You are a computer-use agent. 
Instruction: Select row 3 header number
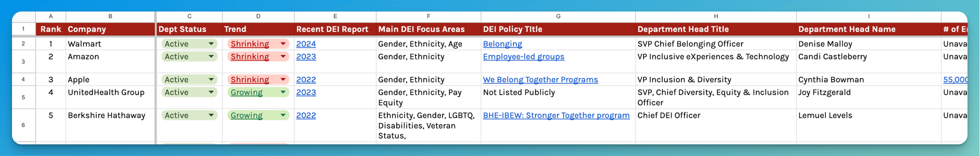23,61
